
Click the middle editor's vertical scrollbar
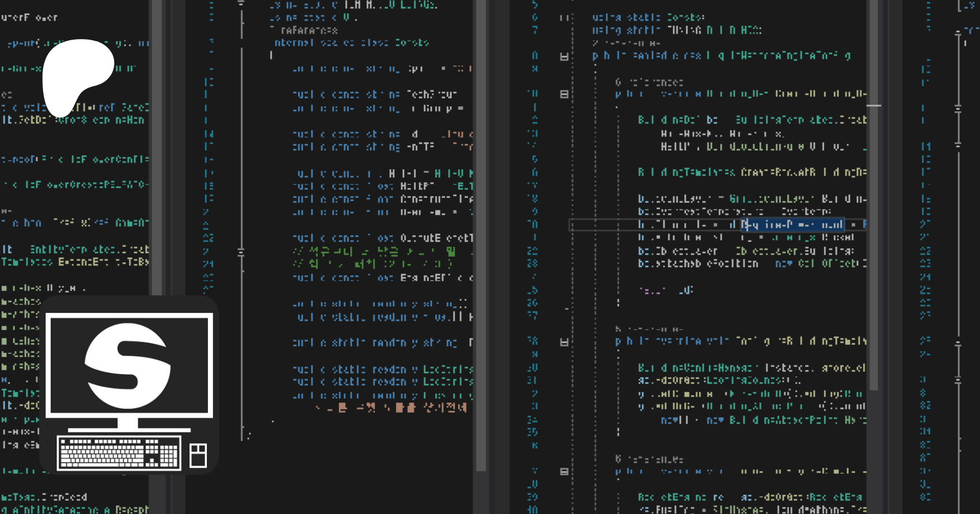tap(481, 234)
